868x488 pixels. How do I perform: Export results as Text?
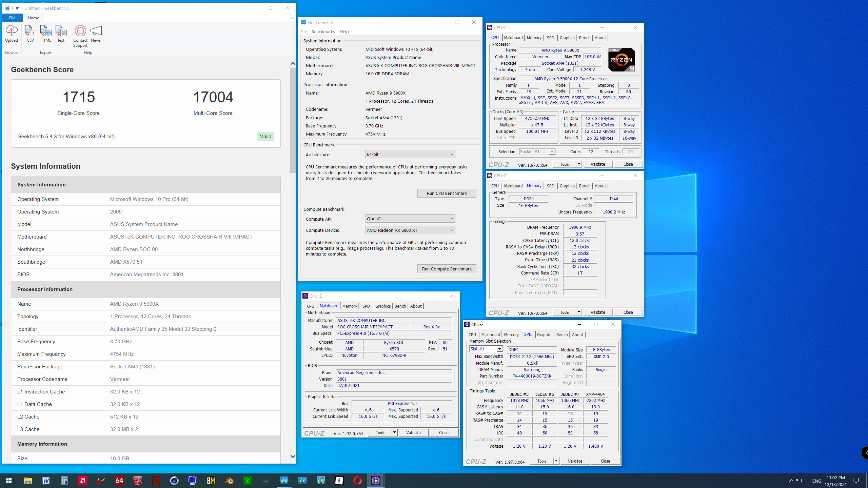(x=61, y=34)
